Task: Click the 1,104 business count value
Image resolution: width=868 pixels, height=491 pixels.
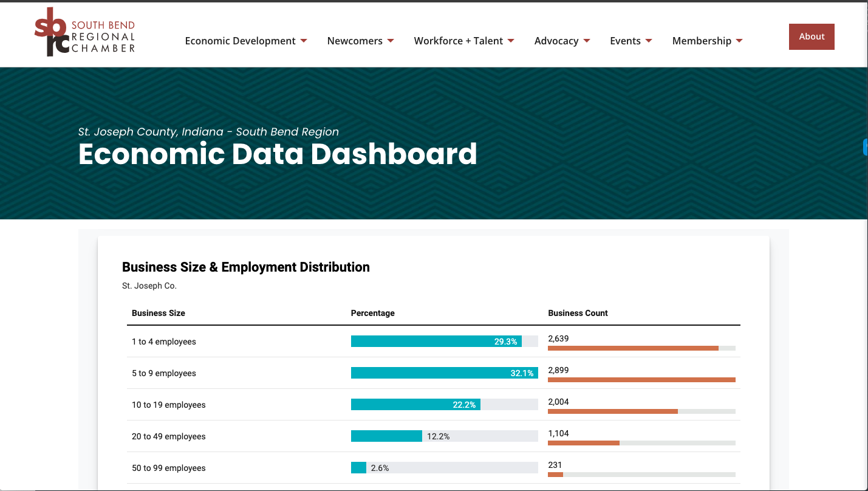Action: pyautogui.click(x=558, y=433)
